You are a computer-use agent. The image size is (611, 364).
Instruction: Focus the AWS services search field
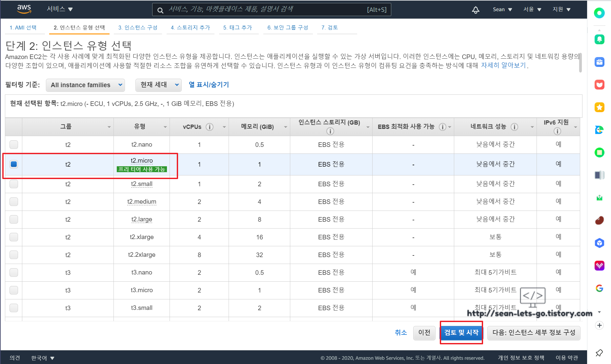pos(272,10)
